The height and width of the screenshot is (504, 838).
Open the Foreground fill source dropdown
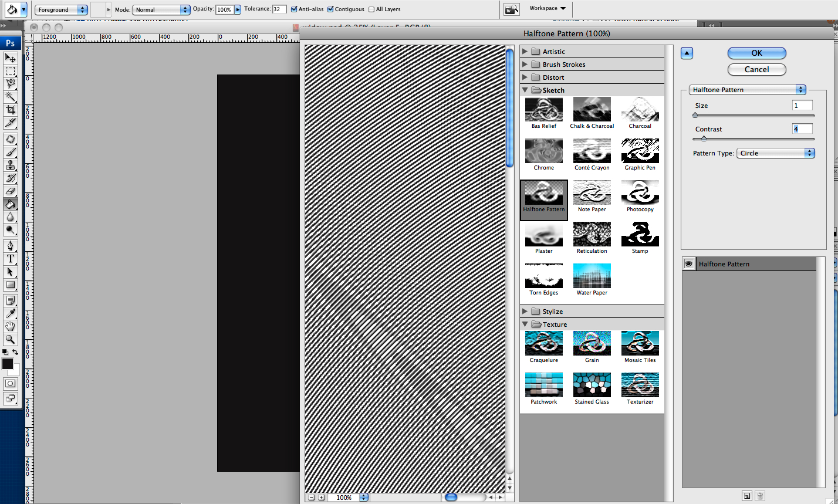click(62, 10)
